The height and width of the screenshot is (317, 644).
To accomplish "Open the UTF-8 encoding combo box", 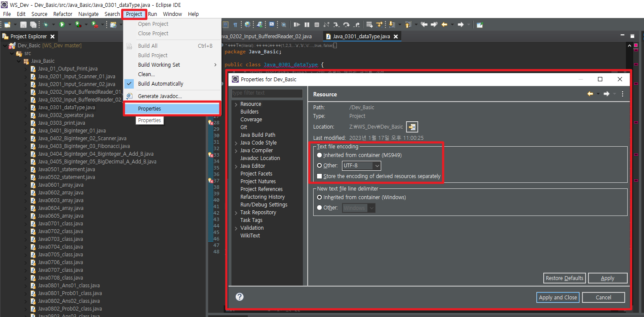I will [361, 166].
